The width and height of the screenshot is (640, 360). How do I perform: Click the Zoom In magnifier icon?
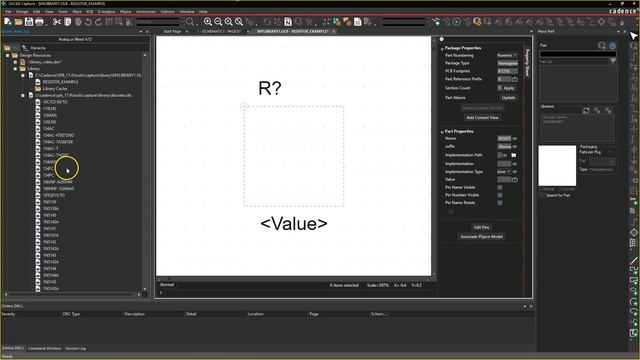pos(208,22)
